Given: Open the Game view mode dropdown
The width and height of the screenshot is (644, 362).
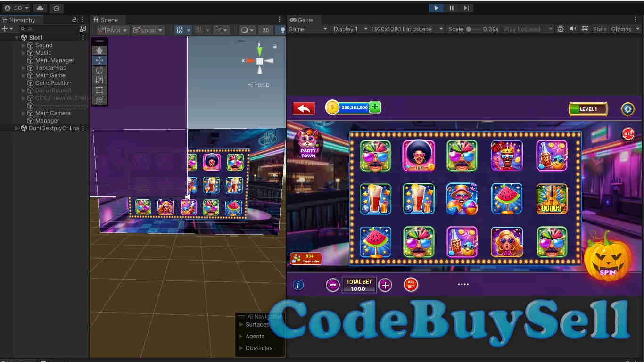Looking at the screenshot, I should 308,29.
